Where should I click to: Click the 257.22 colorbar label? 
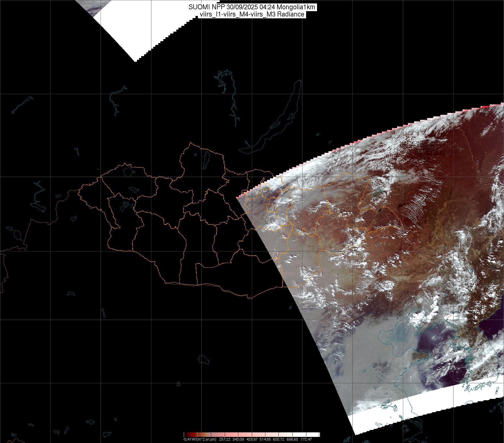(x=225, y=439)
